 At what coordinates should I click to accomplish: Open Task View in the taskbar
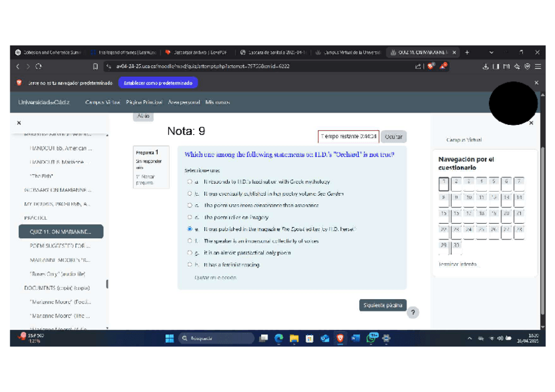[263, 338]
